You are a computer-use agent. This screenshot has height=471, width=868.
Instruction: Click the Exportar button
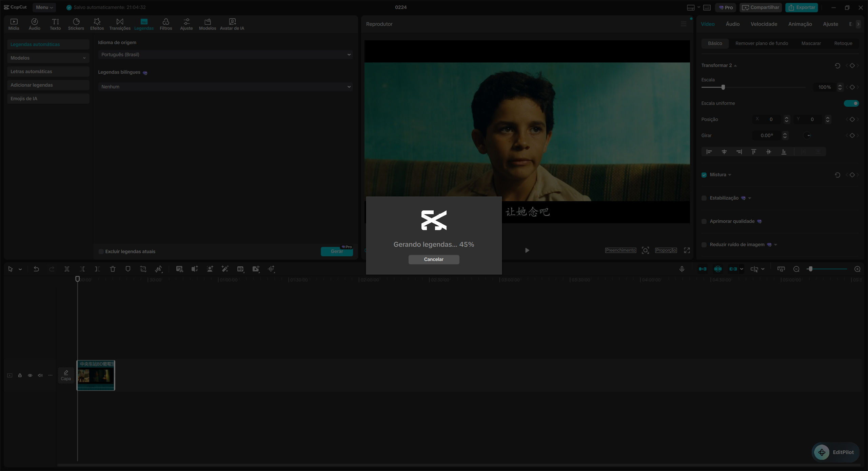[802, 7]
